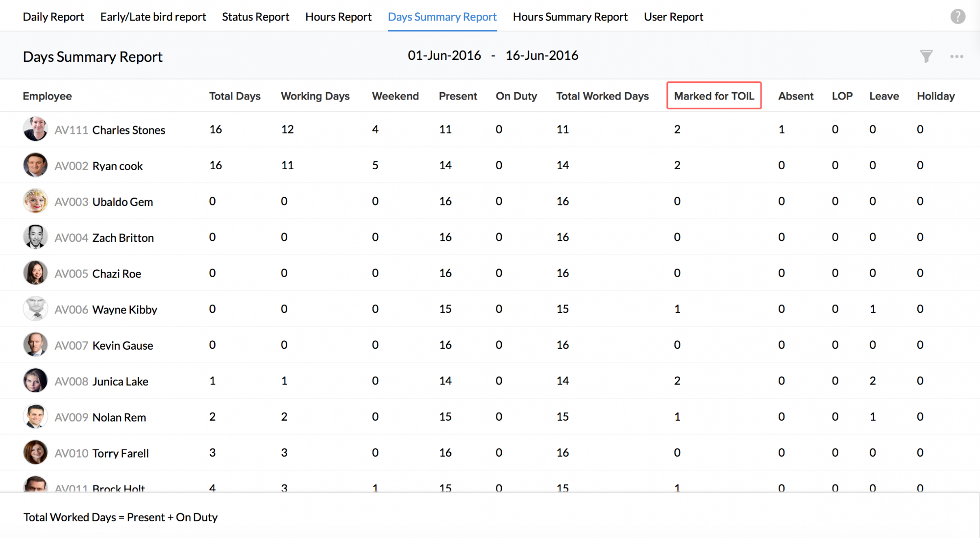Click the Marked for TOIL column header
Screen dimensions: 980x538
713,96
